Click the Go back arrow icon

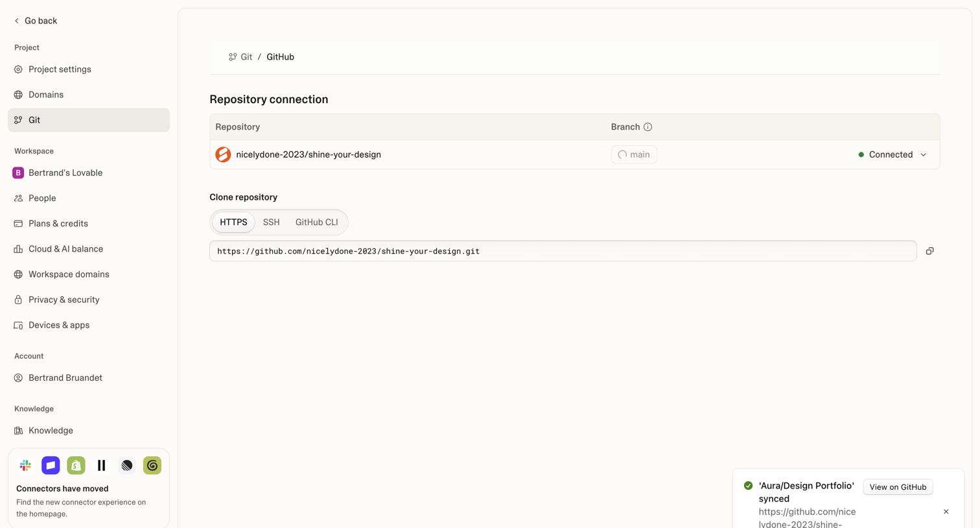[x=17, y=21]
